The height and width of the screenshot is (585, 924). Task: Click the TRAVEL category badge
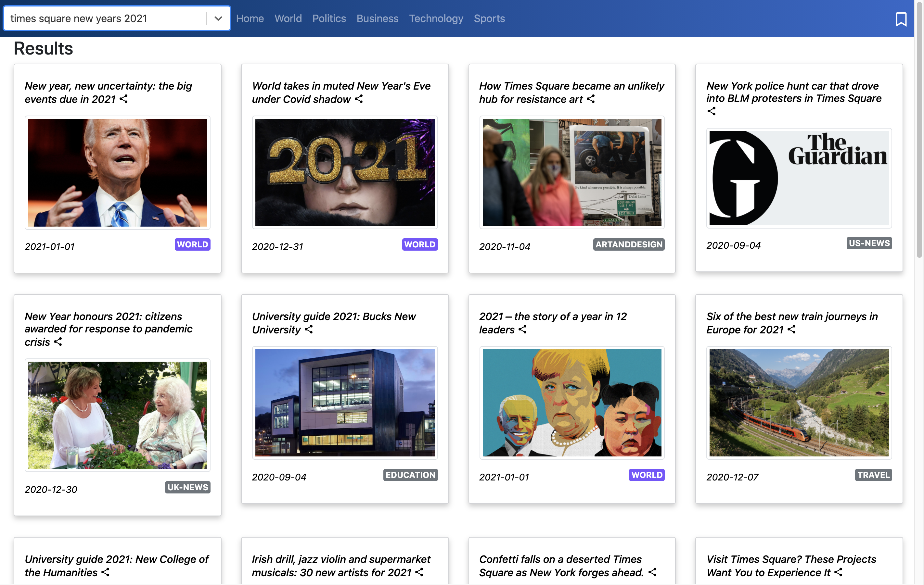click(873, 475)
